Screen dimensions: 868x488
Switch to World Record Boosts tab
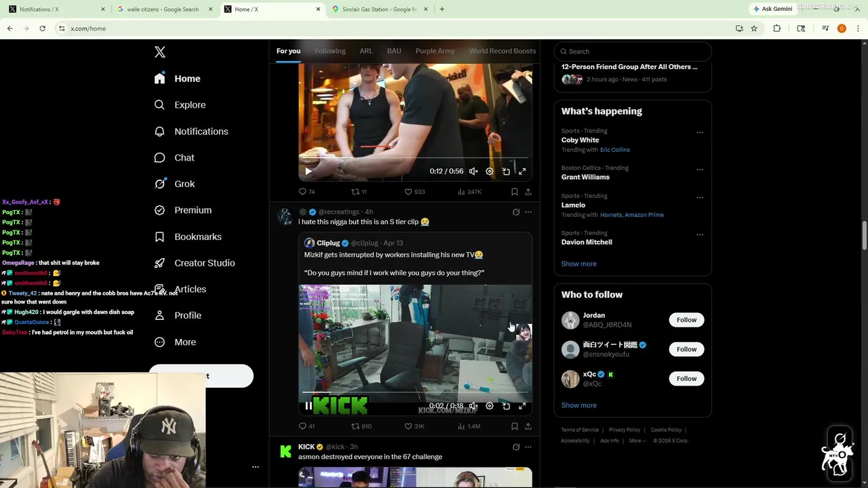(x=502, y=51)
